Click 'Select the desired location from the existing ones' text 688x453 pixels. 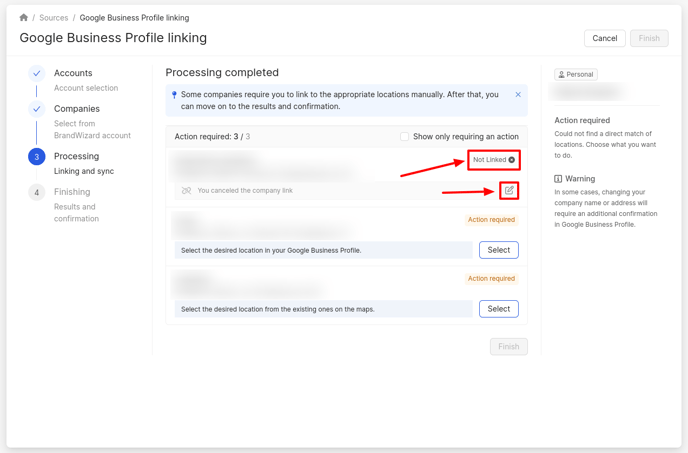[277, 309]
